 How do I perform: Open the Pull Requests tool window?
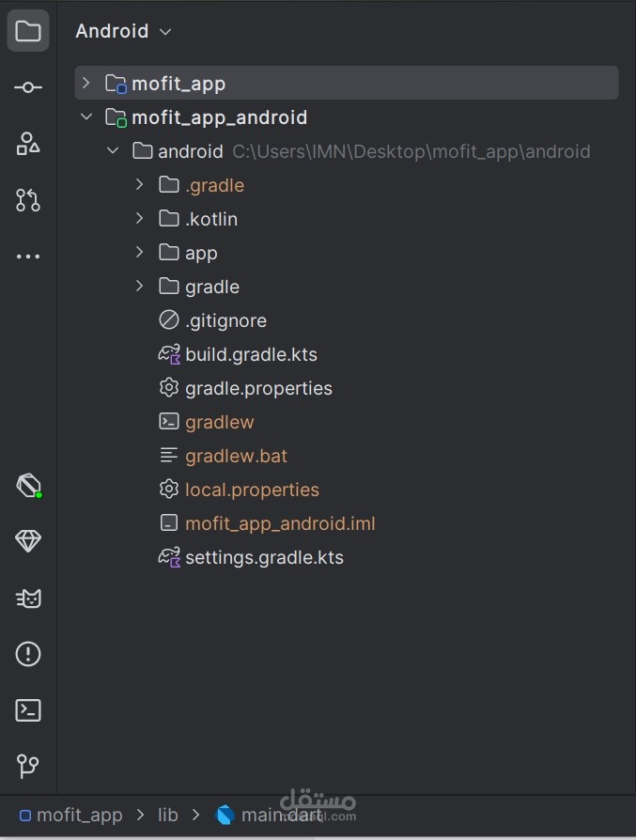tap(28, 200)
